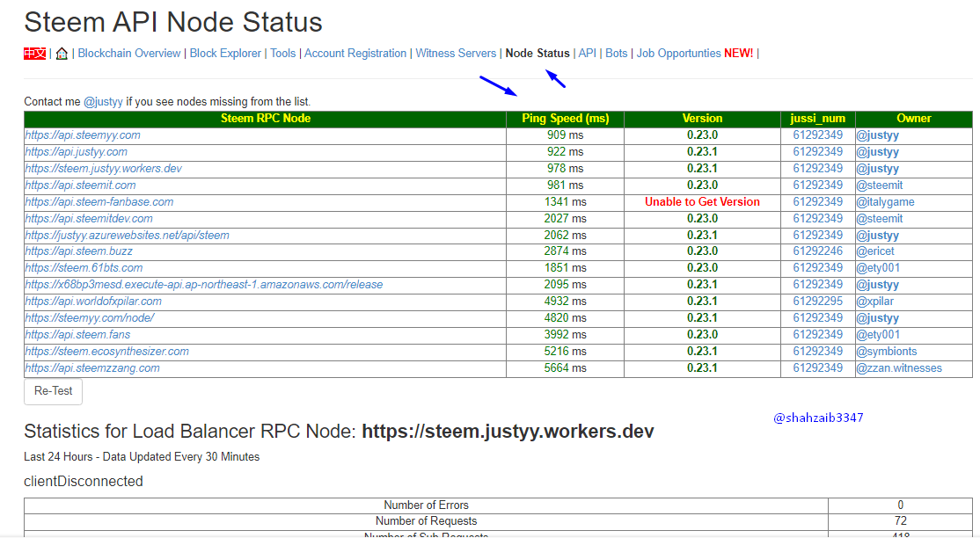980x538 pixels.
Task: Open the amazonaws.com/release node link
Action: point(204,285)
